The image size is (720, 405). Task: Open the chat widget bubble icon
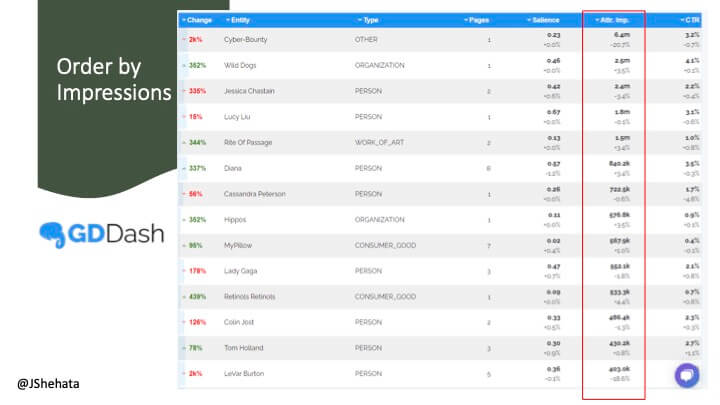click(x=686, y=375)
